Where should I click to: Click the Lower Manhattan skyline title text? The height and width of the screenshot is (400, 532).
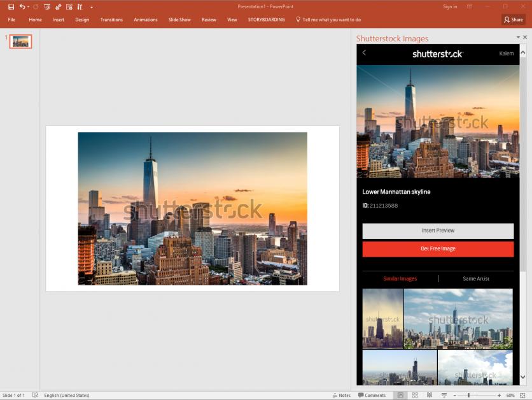pos(396,192)
